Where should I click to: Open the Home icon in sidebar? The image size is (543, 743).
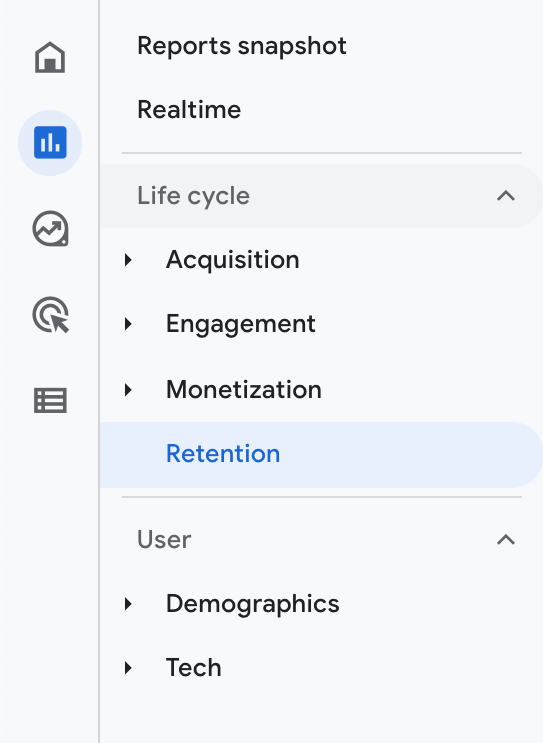coord(50,57)
